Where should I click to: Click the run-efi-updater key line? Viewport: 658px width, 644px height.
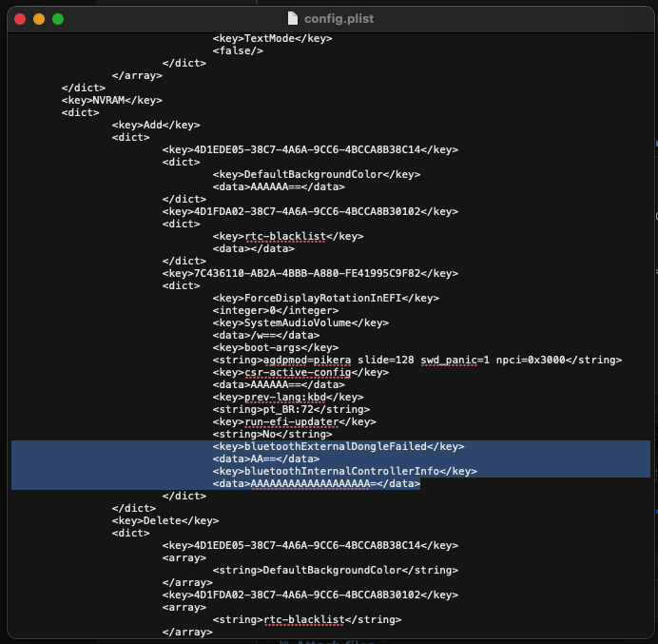coord(294,421)
